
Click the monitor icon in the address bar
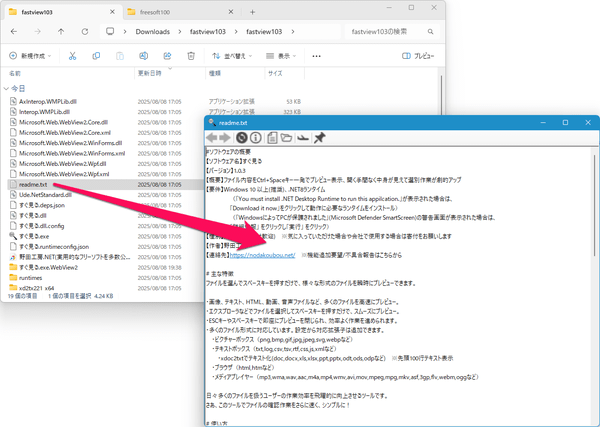point(110,31)
